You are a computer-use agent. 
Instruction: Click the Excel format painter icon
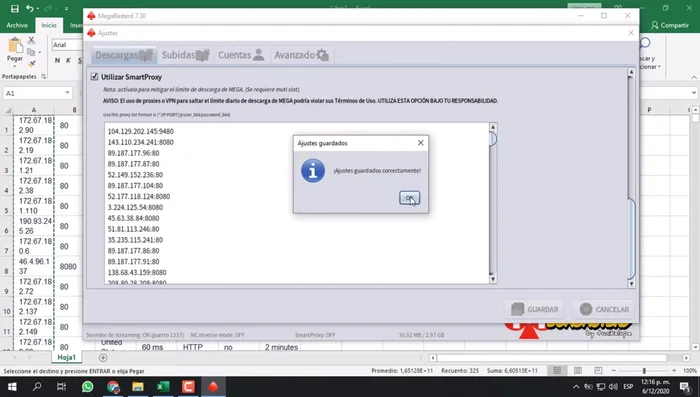[x=31, y=64]
